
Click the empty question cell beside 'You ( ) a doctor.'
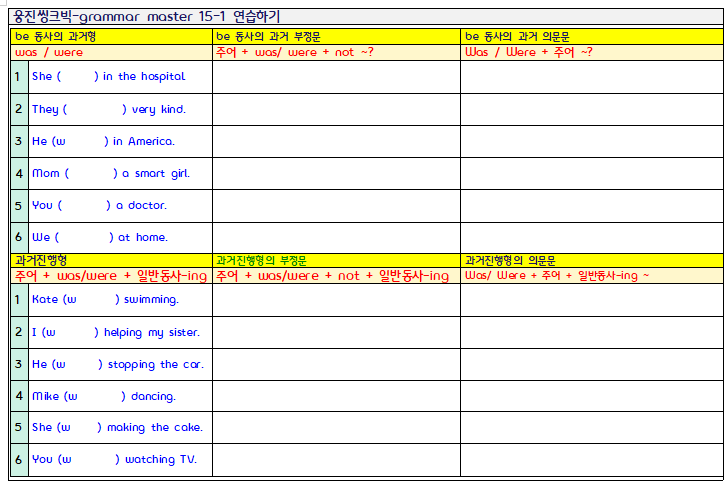[592, 206]
